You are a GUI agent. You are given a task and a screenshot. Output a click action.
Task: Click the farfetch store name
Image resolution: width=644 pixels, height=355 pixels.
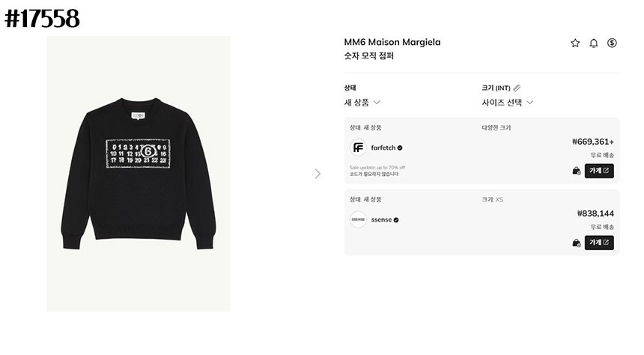click(x=383, y=148)
